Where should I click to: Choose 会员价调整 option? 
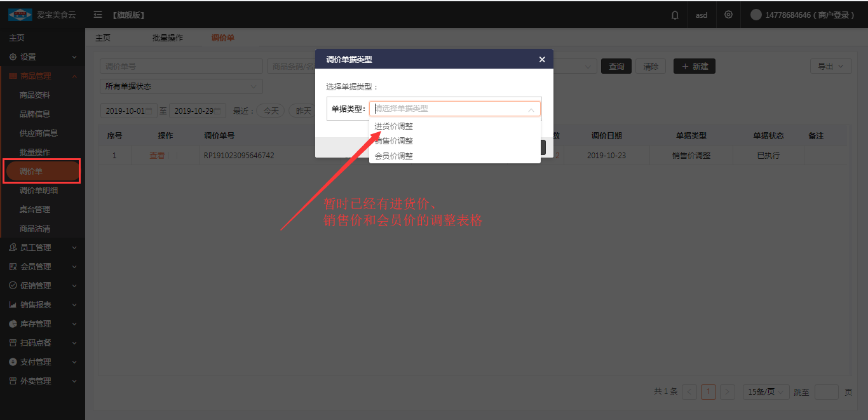(394, 156)
